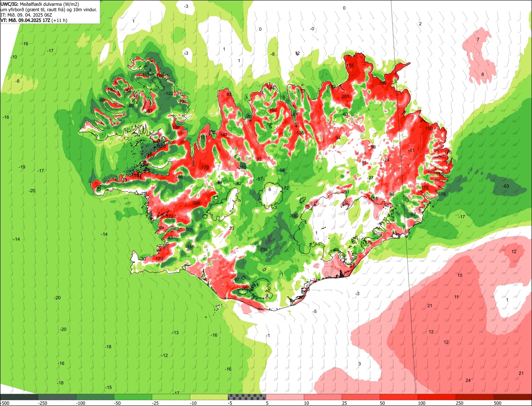The image size is (532, 406).
Task: Click the legend segment between 250 and 500
Action: (x=475, y=397)
